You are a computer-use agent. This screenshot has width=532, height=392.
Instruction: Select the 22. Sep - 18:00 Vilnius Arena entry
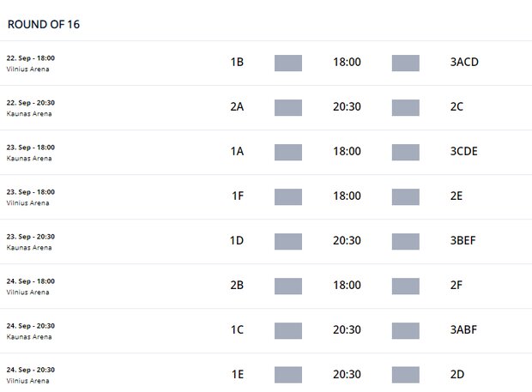tap(31, 63)
